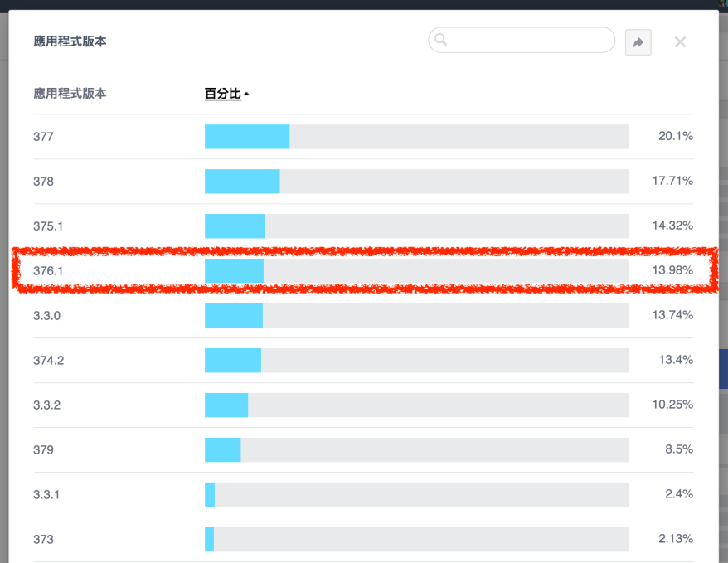Select version 378 row label
This screenshot has height=563, width=728.
(43, 181)
